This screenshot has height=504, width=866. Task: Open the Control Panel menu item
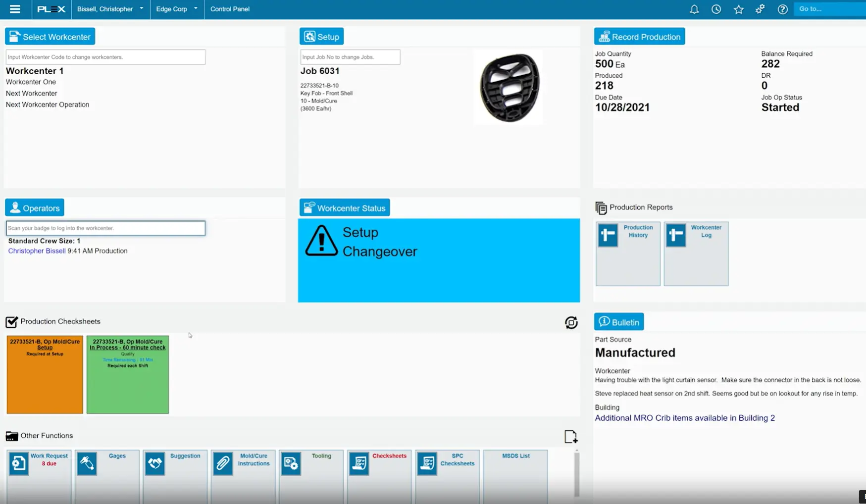point(230,9)
